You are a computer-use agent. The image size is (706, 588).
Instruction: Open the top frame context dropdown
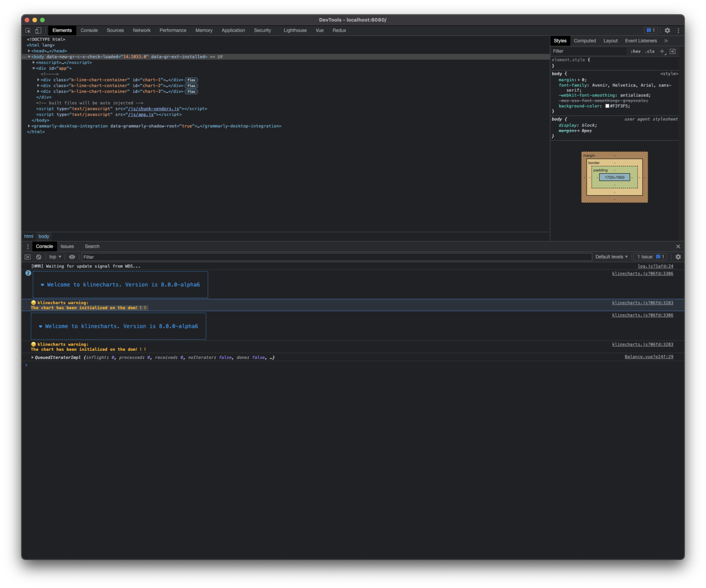click(x=55, y=257)
